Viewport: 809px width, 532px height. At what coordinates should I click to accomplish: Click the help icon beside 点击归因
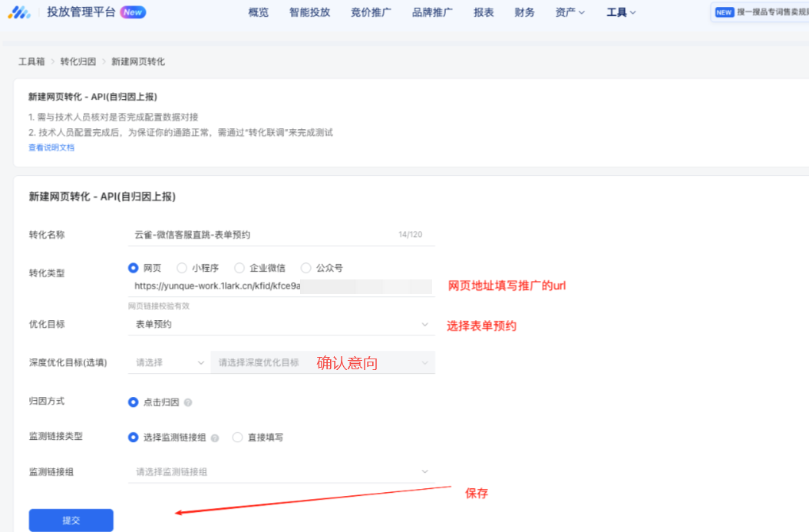(x=188, y=402)
